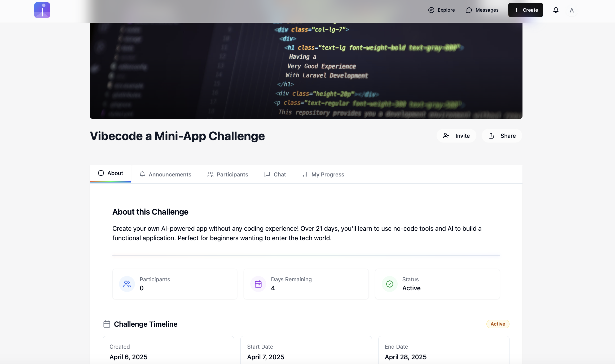Click the Participants people icon in stats card

(127, 284)
